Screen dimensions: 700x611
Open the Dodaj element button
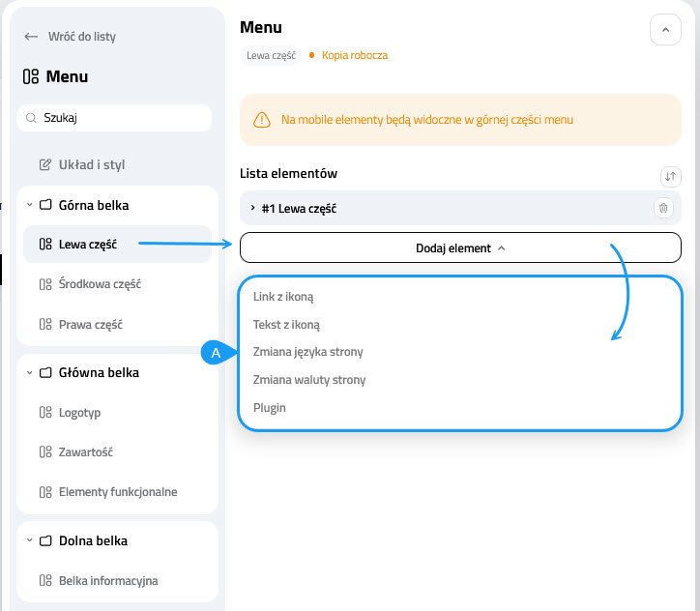point(460,247)
